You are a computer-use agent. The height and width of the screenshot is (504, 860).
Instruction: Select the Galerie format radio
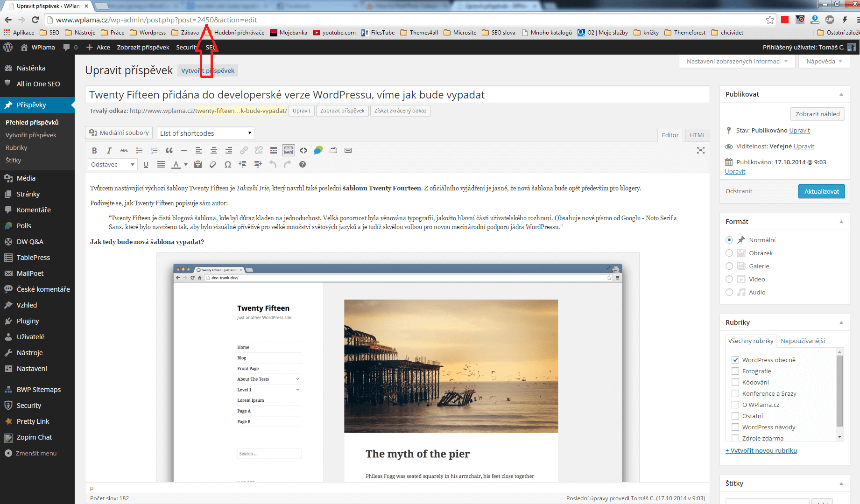(x=729, y=266)
